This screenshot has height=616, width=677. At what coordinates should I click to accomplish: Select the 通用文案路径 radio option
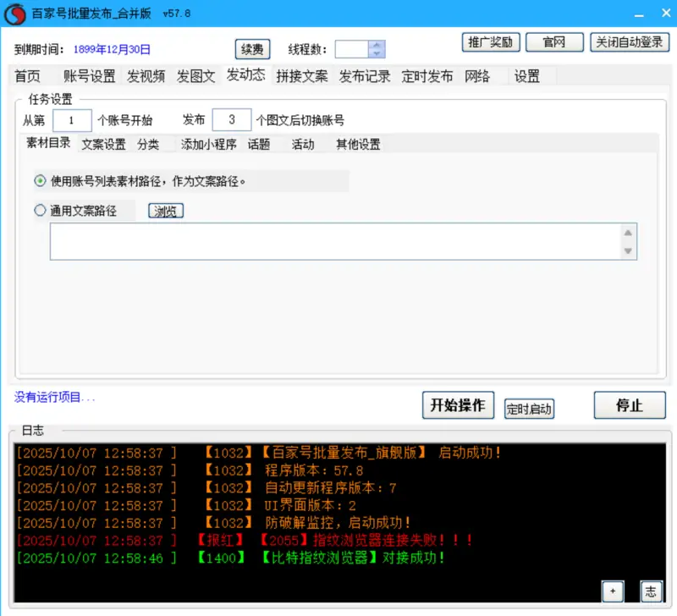[41, 211]
